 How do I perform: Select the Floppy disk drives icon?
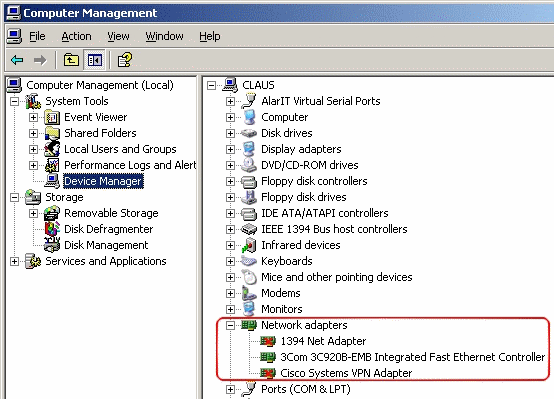(249, 197)
